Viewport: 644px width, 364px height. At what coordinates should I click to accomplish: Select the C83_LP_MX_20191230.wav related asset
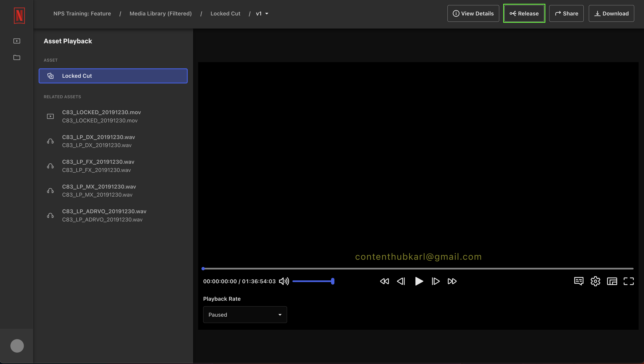pos(113,191)
